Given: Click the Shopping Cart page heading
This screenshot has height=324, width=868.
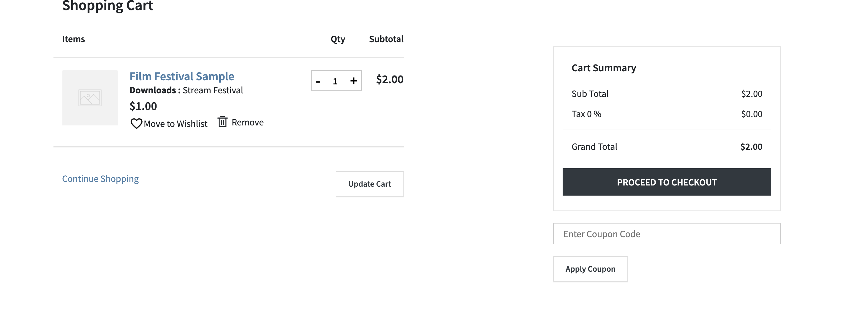Looking at the screenshot, I should coord(108,6).
